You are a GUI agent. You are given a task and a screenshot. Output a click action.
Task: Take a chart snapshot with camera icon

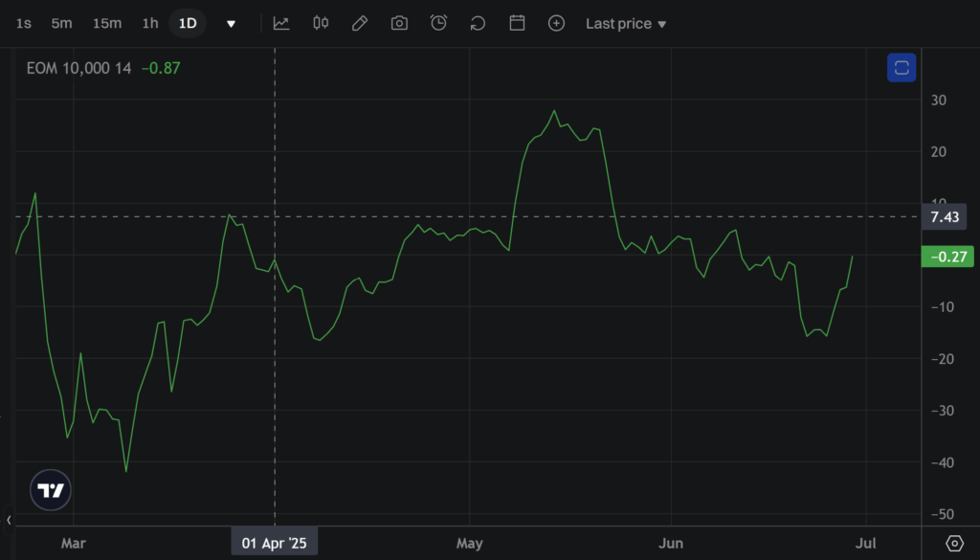pos(399,23)
